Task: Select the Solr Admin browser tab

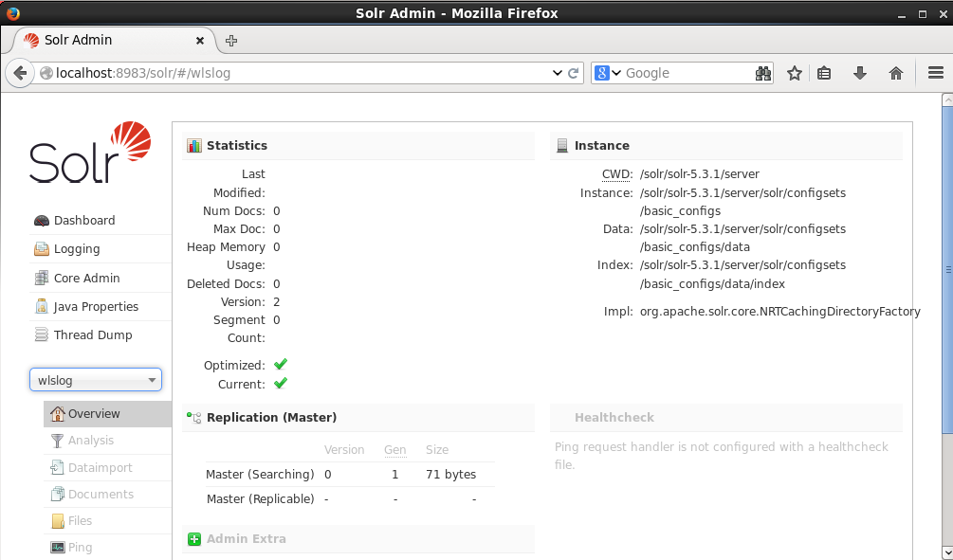Action: click(113, 41)
